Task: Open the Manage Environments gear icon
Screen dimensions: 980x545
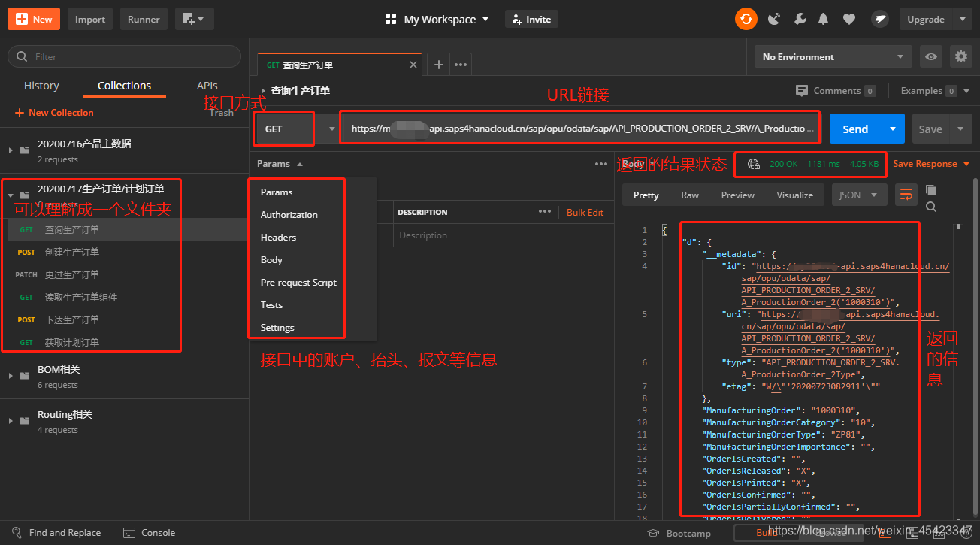Action: [x=960, y=56]
